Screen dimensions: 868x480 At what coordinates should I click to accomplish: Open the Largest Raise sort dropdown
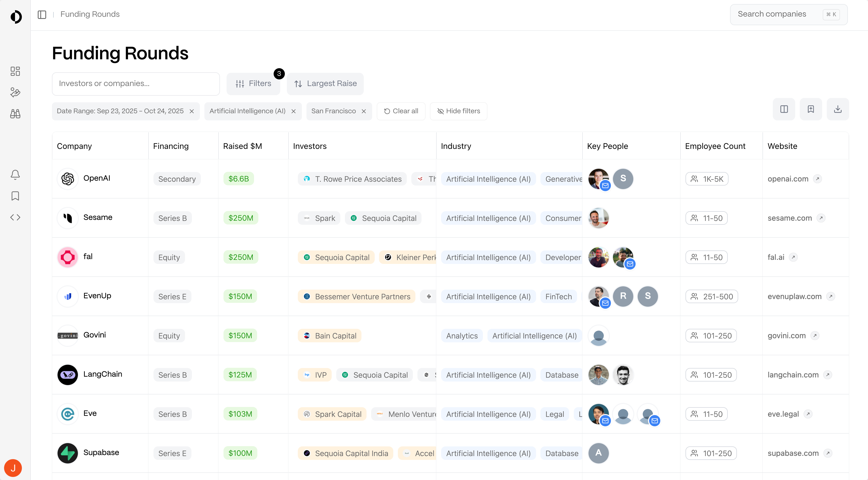(x=325, y=83)
